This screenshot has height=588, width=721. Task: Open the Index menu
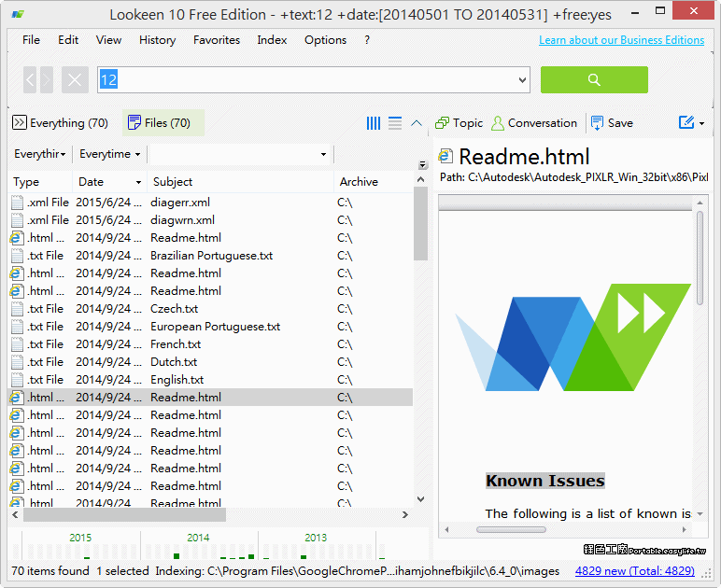coord(272,40)
